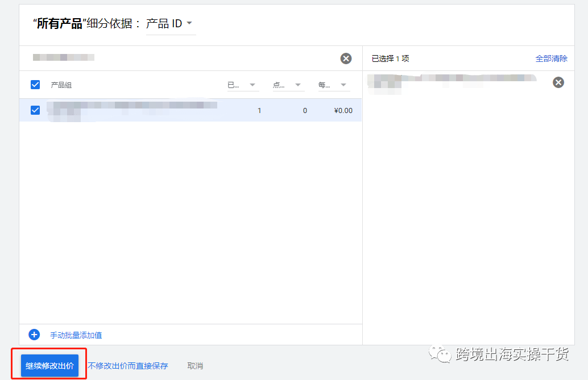Open the 每... cost column dropdown
This screenshot has width=588, height=380.
coord(343,84)
